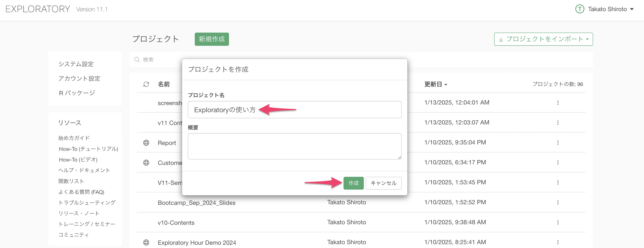Sort by the 更新日 column header
Image resolution: width=644 pixels, height=248 pixels.
435,84
